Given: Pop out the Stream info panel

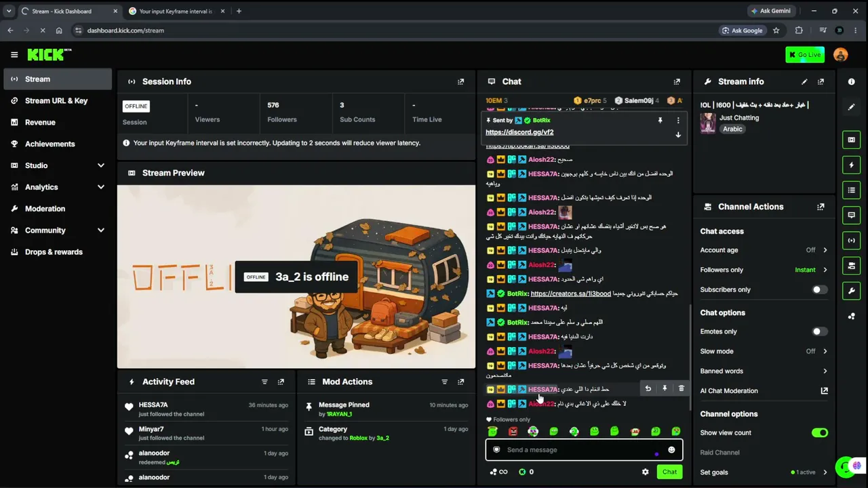Looking at the screenshot, I should (821, 81).
